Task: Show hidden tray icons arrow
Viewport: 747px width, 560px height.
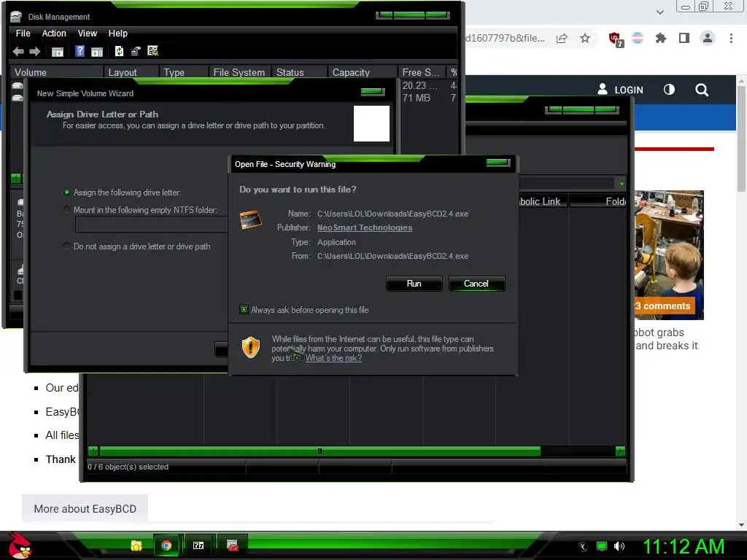Action: point(582,547)
